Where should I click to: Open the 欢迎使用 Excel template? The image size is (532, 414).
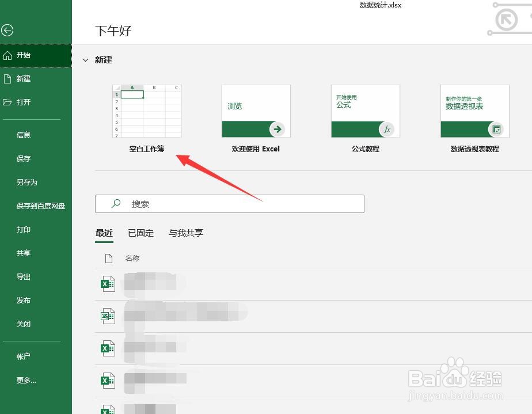256,111
